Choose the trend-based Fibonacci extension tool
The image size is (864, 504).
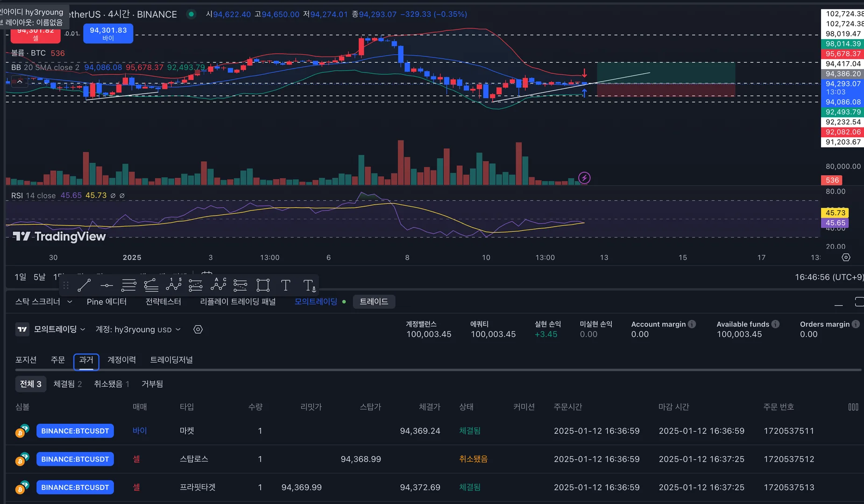pos(151,285)
